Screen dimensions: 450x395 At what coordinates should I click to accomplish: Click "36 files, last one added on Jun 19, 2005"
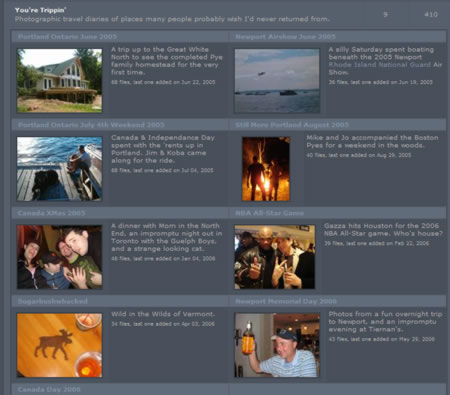pyautogui.click(x=381, y=82)
